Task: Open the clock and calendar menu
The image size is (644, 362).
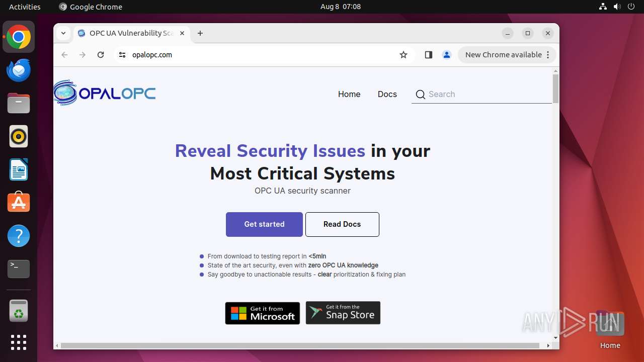Action: click(x=341, y=7)
